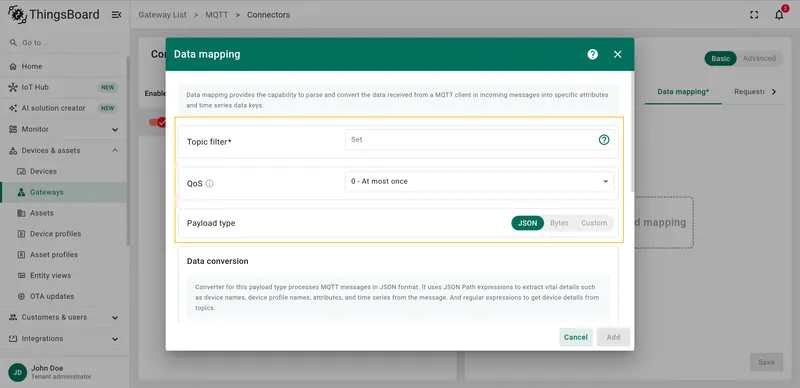Close the Data mapping dialog
The height and width of the screenshot is (388, 800).
coord(618,54)
